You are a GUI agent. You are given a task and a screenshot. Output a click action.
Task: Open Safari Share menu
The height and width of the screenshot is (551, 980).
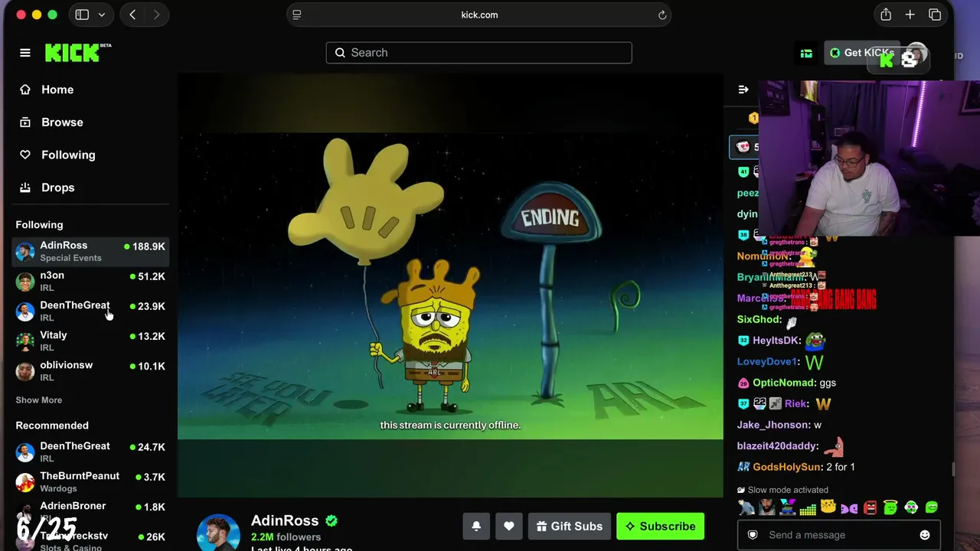(x=886, y=15)
